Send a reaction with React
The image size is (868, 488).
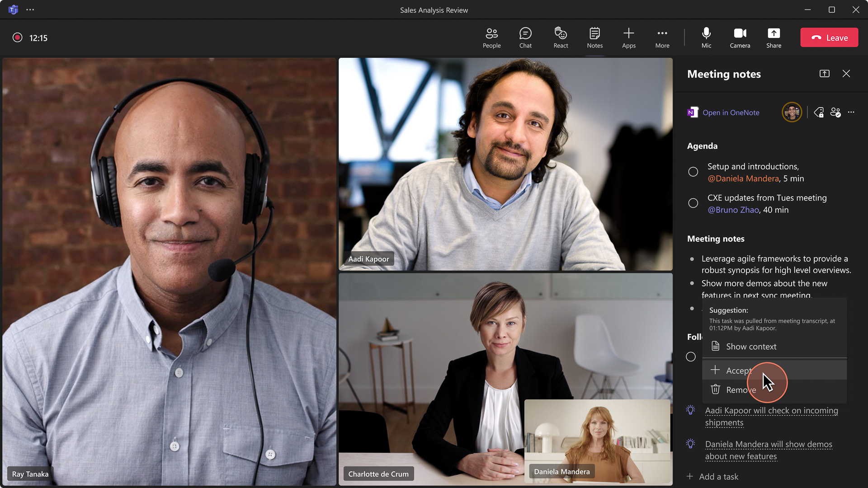click(x=561, y=38)
